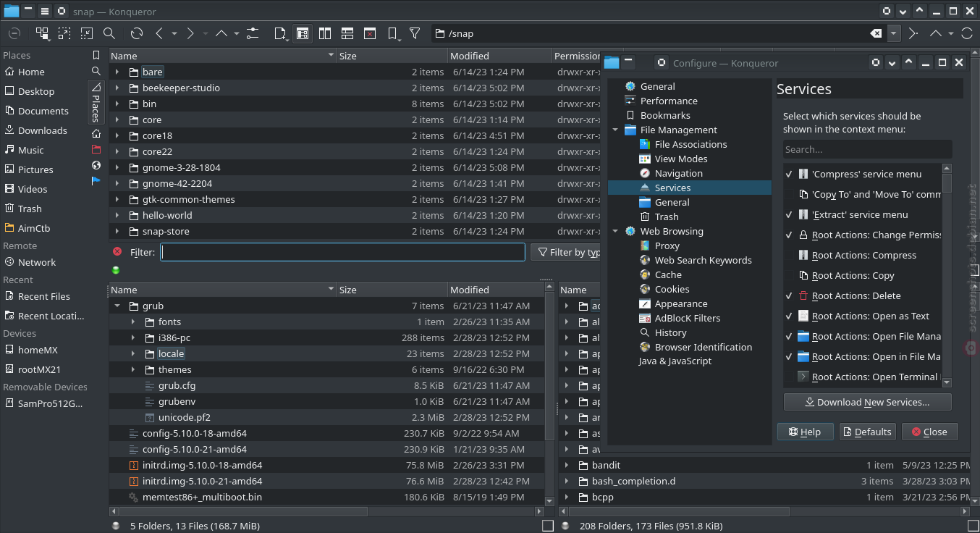Go forward using the right arrow toolbar icon

pos(190,33)
